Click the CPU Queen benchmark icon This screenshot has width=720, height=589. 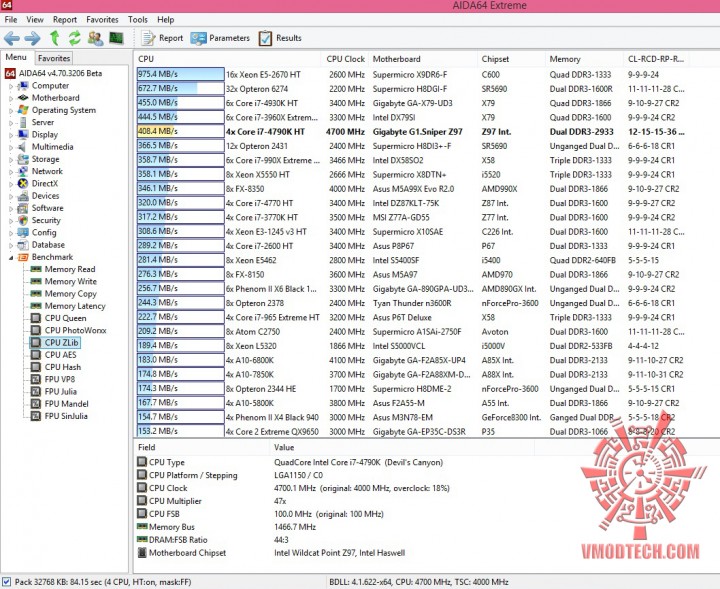click(x=36, y=318)
